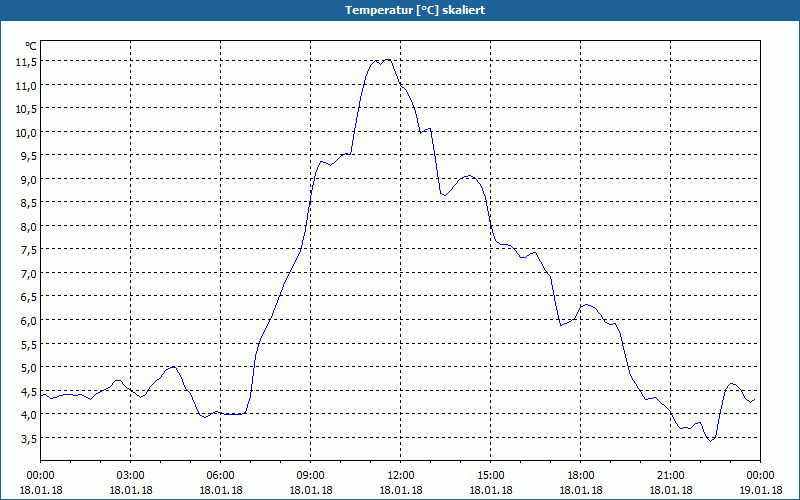Click the 18:00 time axis label

581,476
